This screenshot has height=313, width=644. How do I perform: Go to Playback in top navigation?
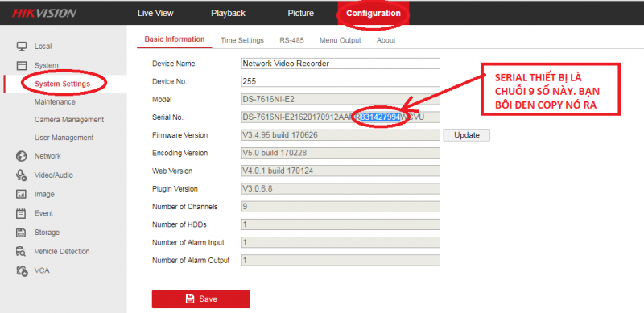point(229,13)
